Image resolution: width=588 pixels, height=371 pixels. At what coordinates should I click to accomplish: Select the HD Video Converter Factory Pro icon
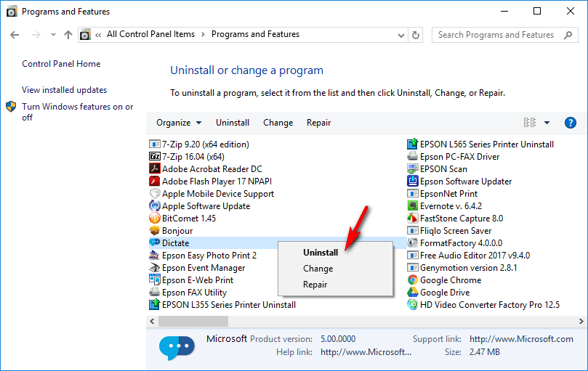click(413, 305)
